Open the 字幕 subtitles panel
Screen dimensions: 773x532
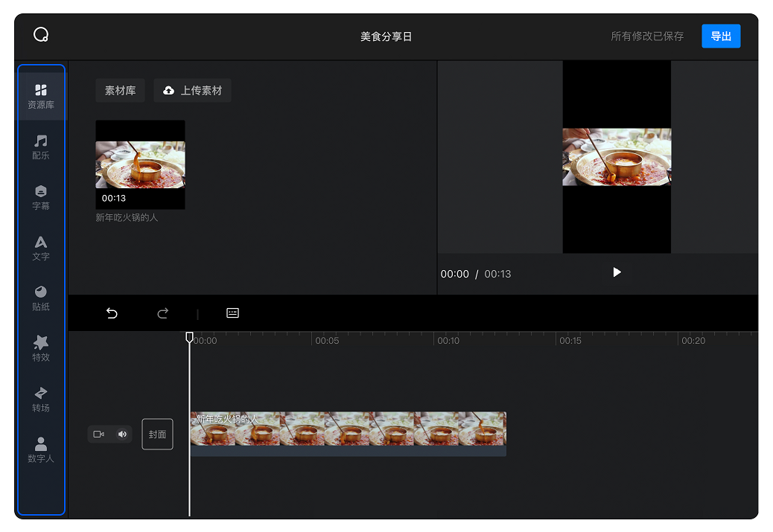[41, 198]
